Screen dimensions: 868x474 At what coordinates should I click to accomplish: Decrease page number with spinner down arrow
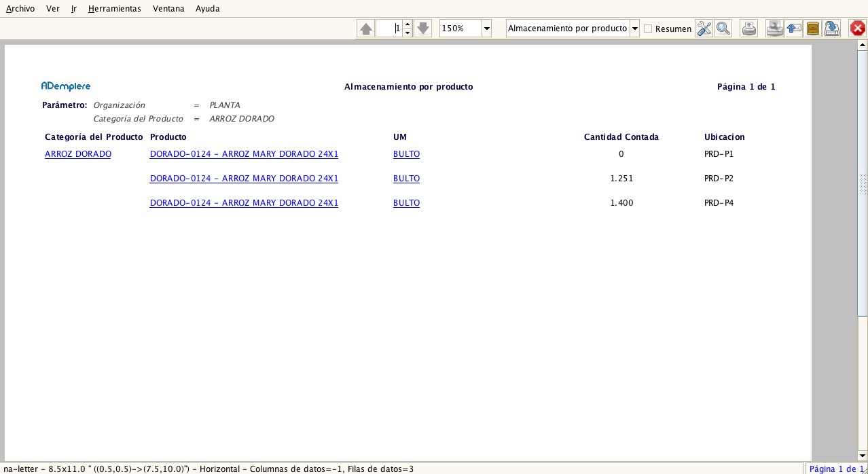(408, 33)
